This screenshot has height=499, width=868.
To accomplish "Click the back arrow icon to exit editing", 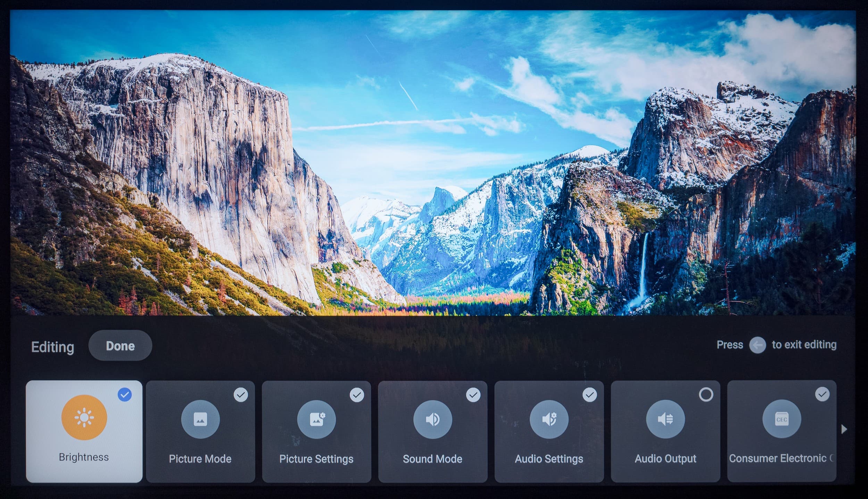I will tap(757, 345).
